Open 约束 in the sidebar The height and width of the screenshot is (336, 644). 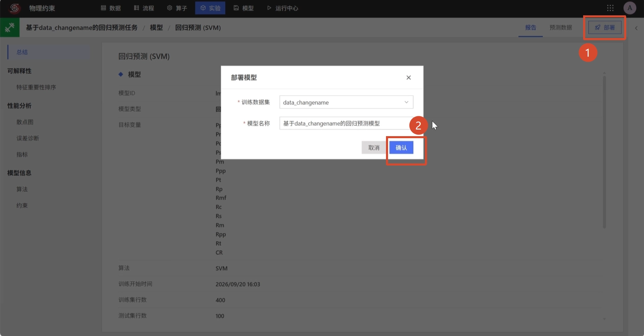click(22, 205)
